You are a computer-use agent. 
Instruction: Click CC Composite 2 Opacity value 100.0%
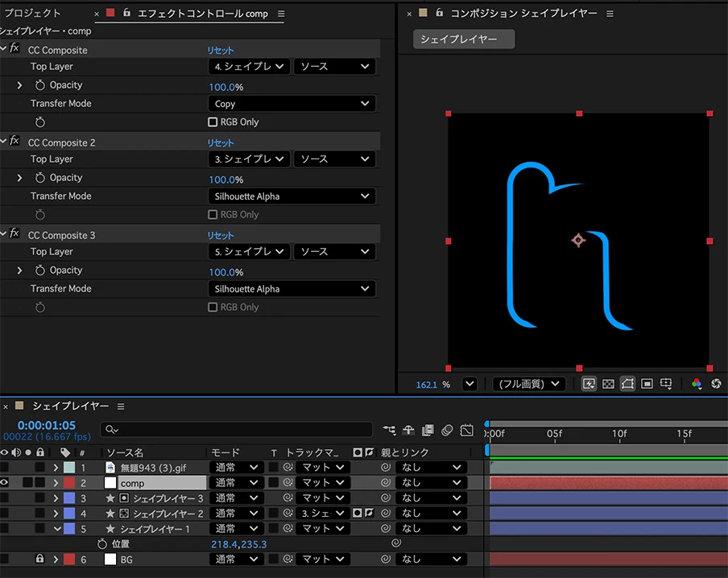(226, 180)
